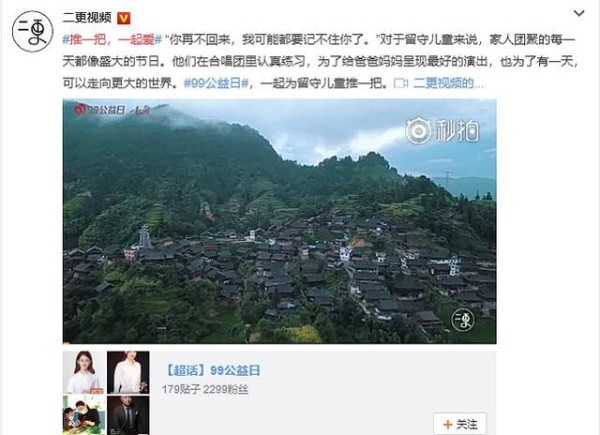Click the orange verified V badge
The image size is (600, 435).
(124, 18)
